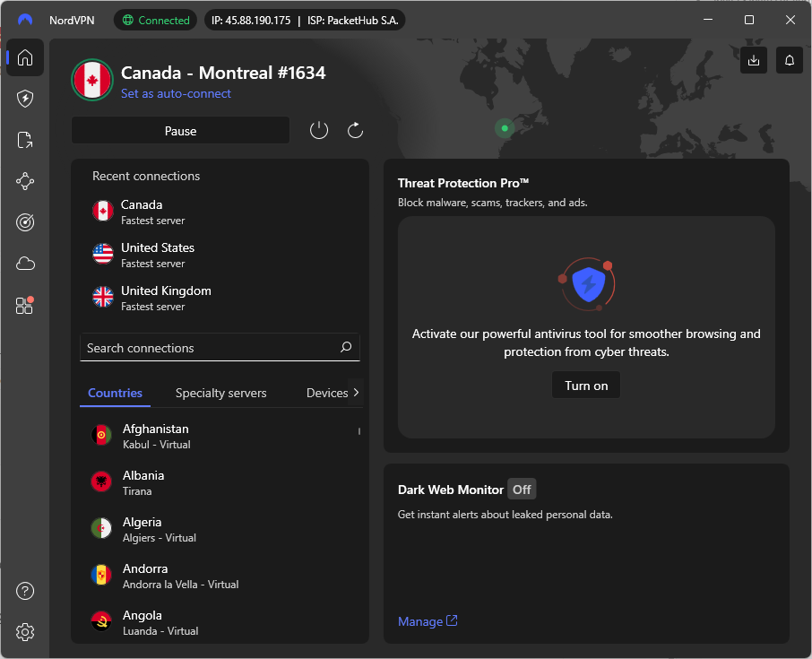
Task: Open the Home tab in sidebar
Action: pyautogui.click(x=25, y=57)
